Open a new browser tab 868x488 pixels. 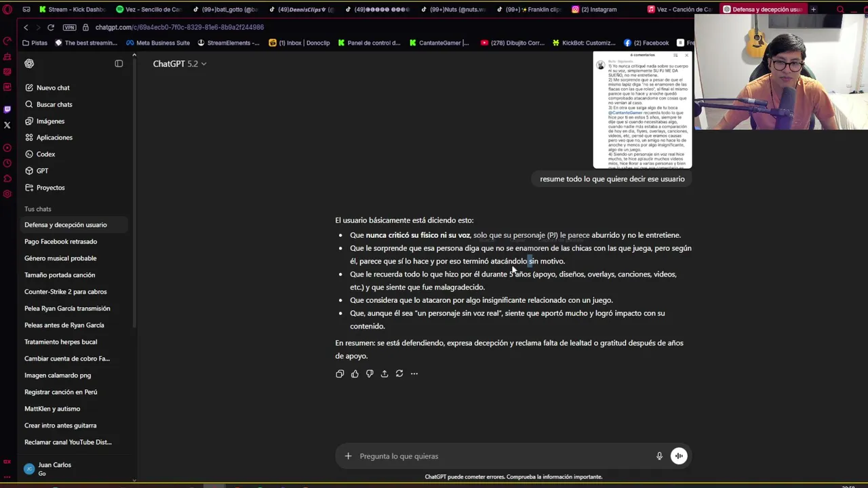pos(813,9)
